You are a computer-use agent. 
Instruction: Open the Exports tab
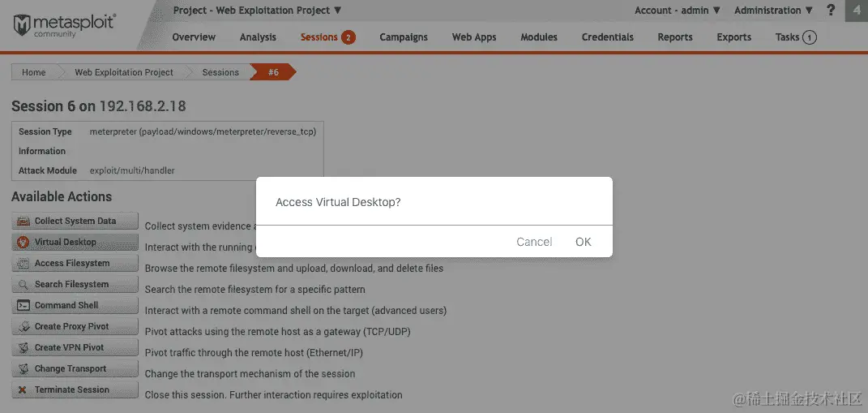(734, 37)
